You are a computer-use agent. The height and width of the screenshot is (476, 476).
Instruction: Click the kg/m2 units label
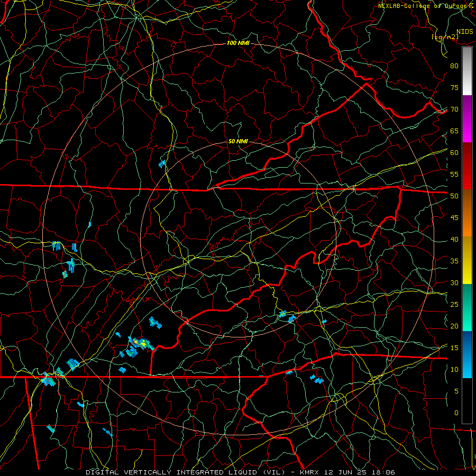point(445,37)
